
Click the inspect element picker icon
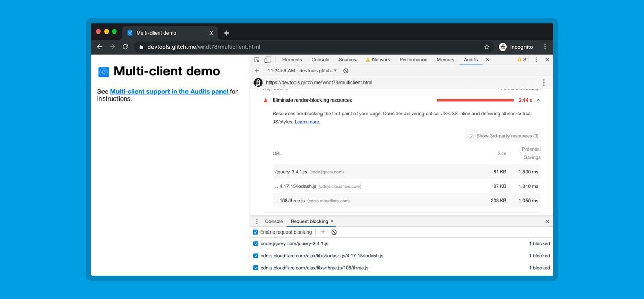tap(257, 60)
